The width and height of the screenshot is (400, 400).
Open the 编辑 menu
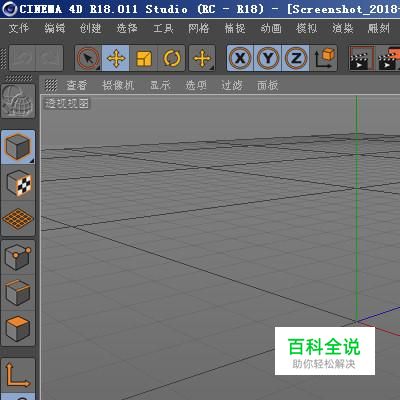pyautogui.click(x=55, y=29)
